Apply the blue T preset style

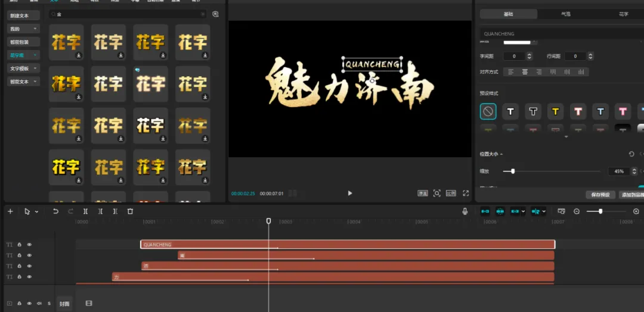point(600,111)
